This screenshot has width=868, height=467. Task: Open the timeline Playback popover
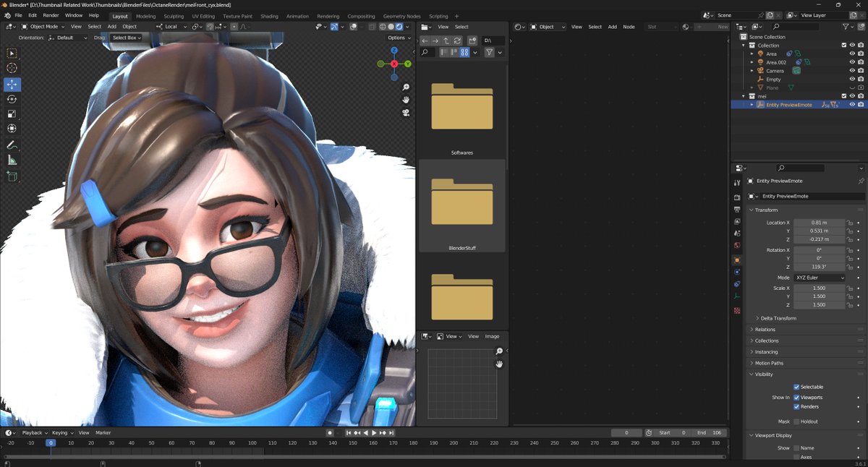pyautogui.click(x=34, y=433)
